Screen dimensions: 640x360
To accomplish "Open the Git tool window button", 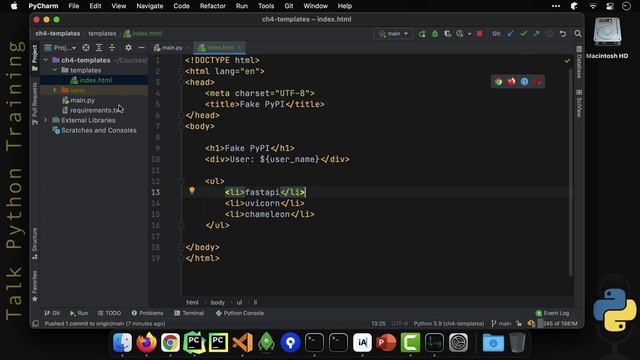I will click(52, 313).
